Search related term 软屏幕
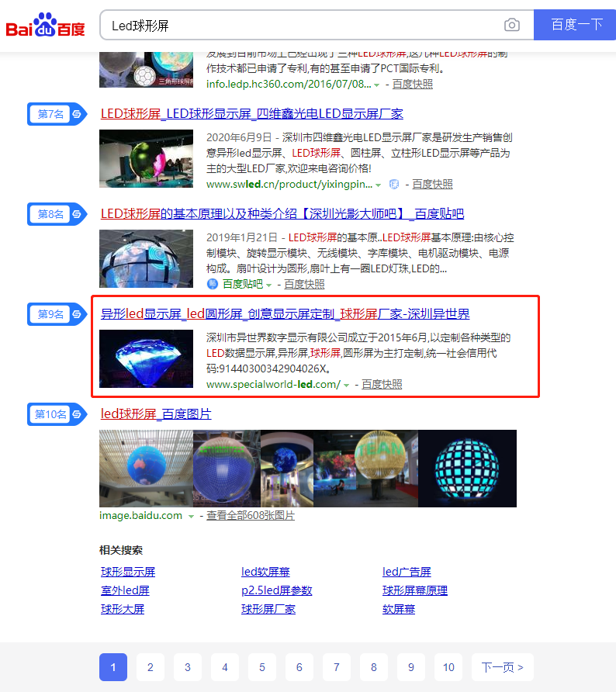This screenshot has height=692, width=616. point(399,610)
